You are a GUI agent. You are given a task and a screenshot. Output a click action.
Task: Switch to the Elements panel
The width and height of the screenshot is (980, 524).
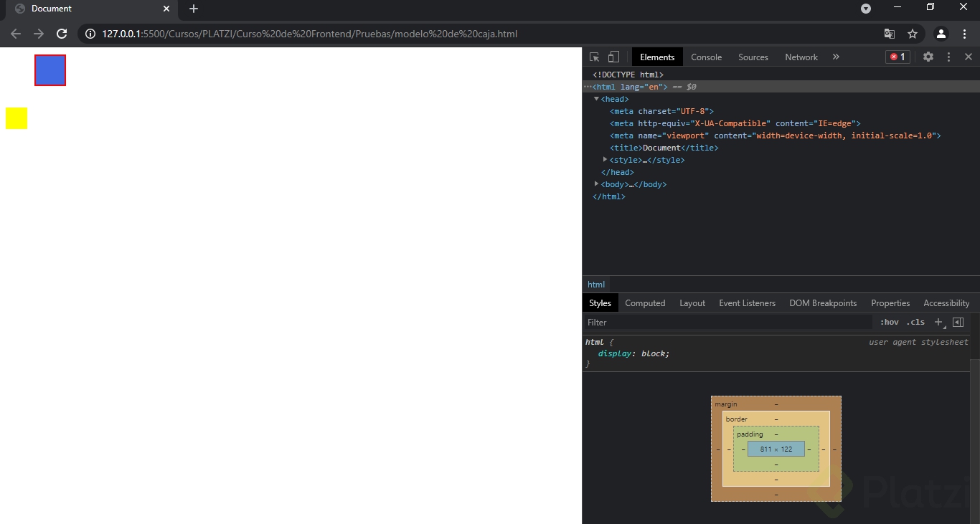click(657, 57)
